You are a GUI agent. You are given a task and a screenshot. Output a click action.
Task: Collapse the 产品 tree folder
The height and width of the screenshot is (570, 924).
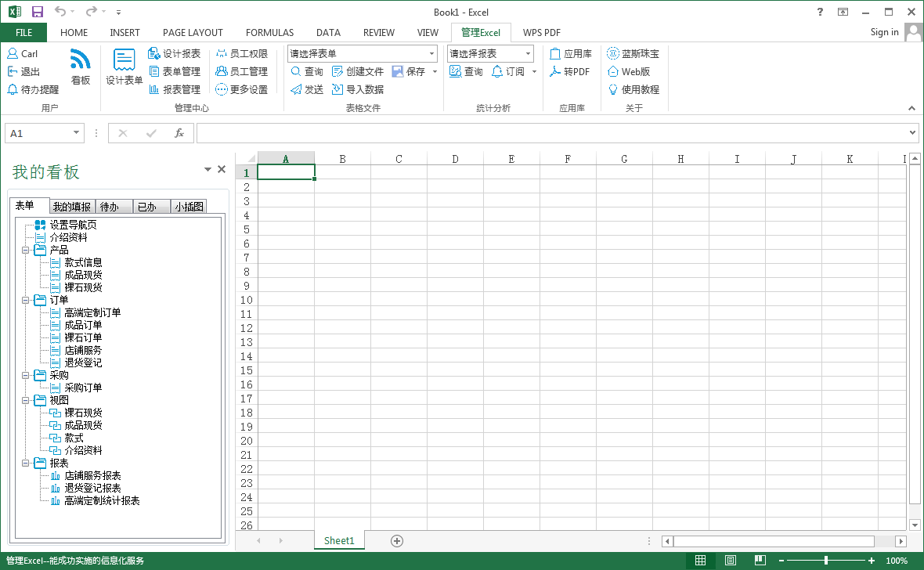25,250
